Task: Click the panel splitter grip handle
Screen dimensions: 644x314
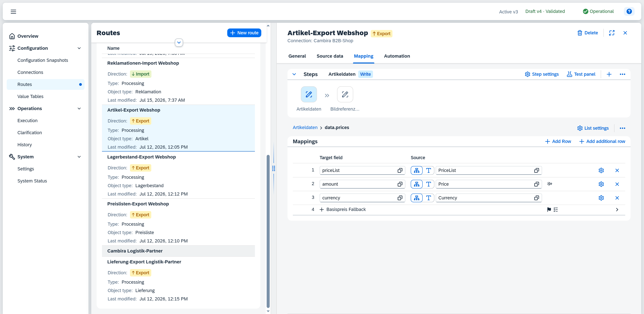Action: pyautogui.click(x=274, y=169)
